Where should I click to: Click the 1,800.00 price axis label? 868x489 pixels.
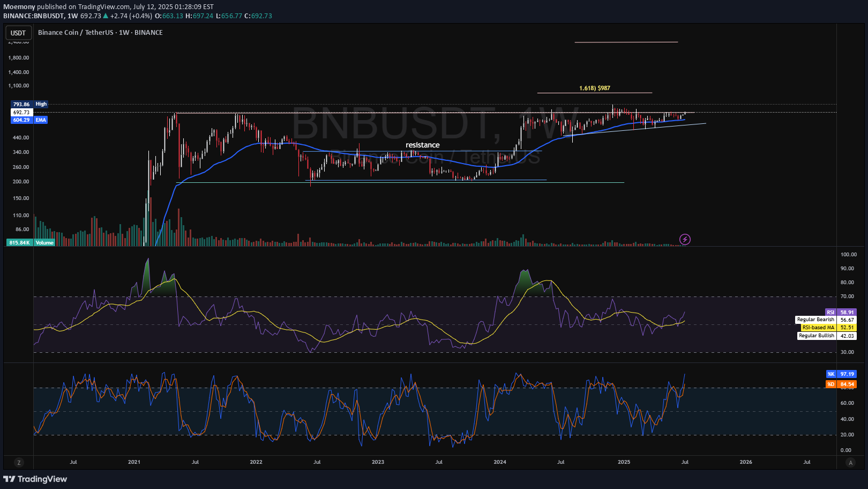(19, 57)
